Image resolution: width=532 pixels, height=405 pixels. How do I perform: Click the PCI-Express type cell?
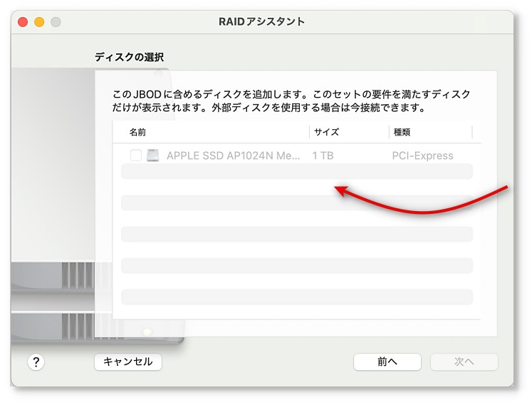(422, 155)
